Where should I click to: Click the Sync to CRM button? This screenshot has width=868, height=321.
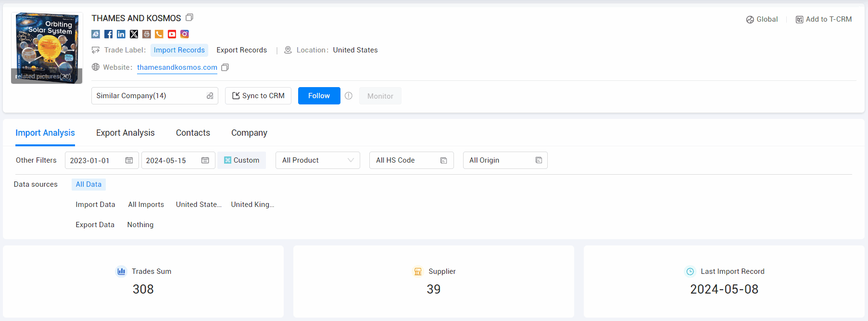point(258,96)
